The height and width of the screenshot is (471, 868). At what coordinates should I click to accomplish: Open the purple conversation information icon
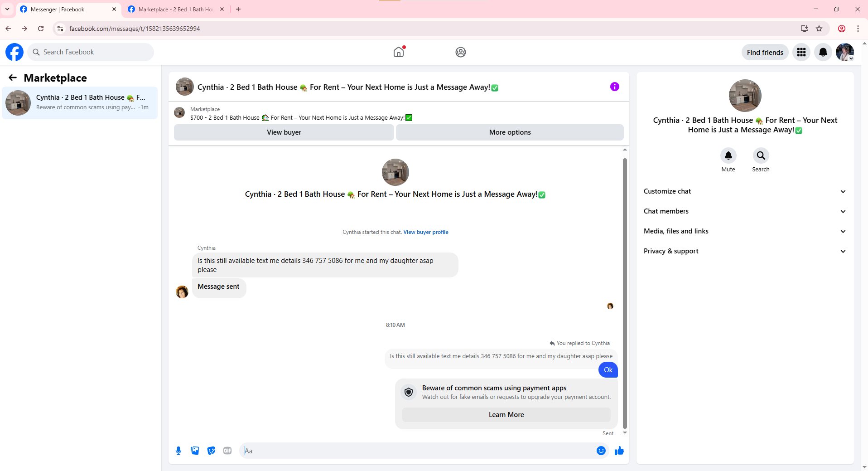(x=615, y=87)
